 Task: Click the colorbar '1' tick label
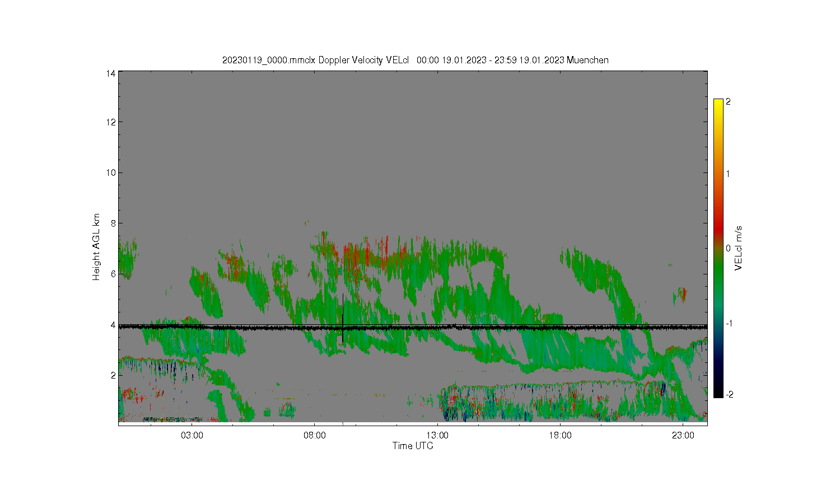pos(728,174)
